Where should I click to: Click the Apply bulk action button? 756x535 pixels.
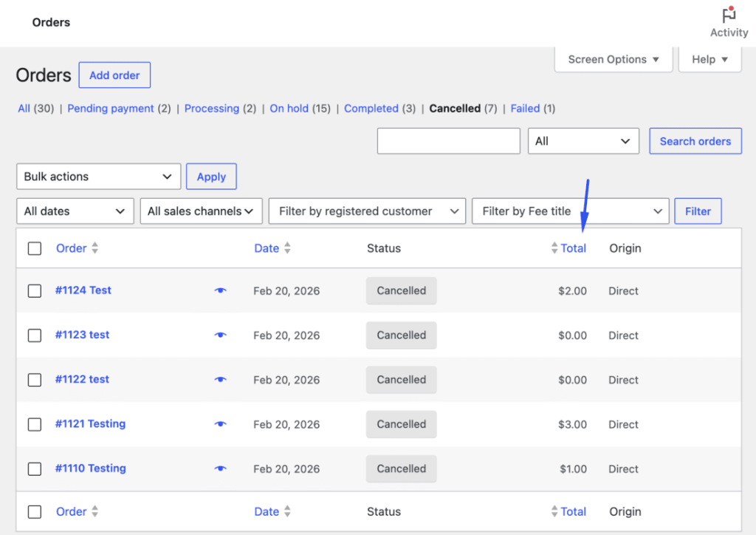pos(211,177)
